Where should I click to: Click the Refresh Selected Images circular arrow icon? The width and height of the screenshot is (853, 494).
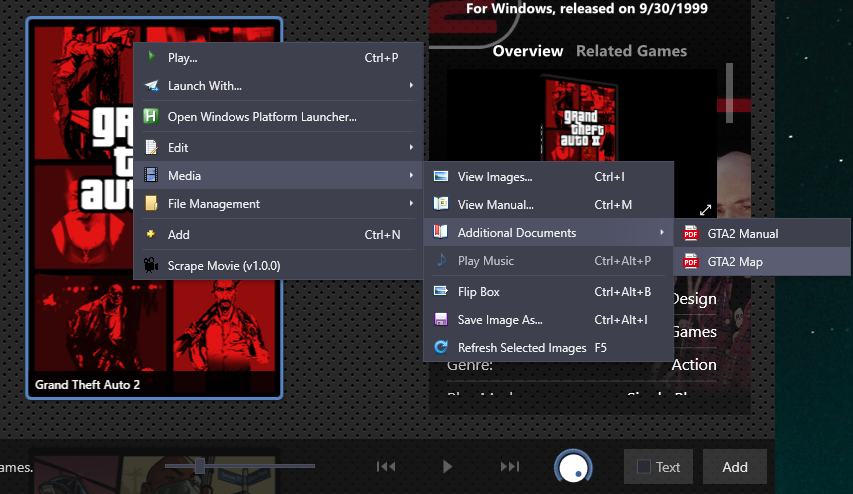(x=441, y=347)
